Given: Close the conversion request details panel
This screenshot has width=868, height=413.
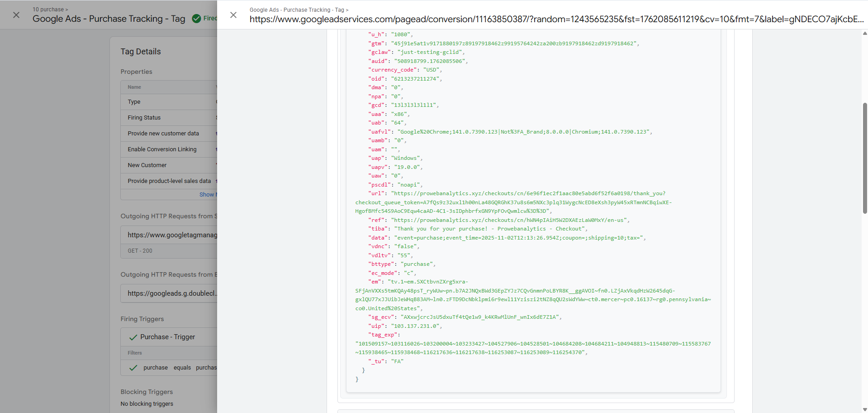Looking at the screenshot, I should click(233, 15).
